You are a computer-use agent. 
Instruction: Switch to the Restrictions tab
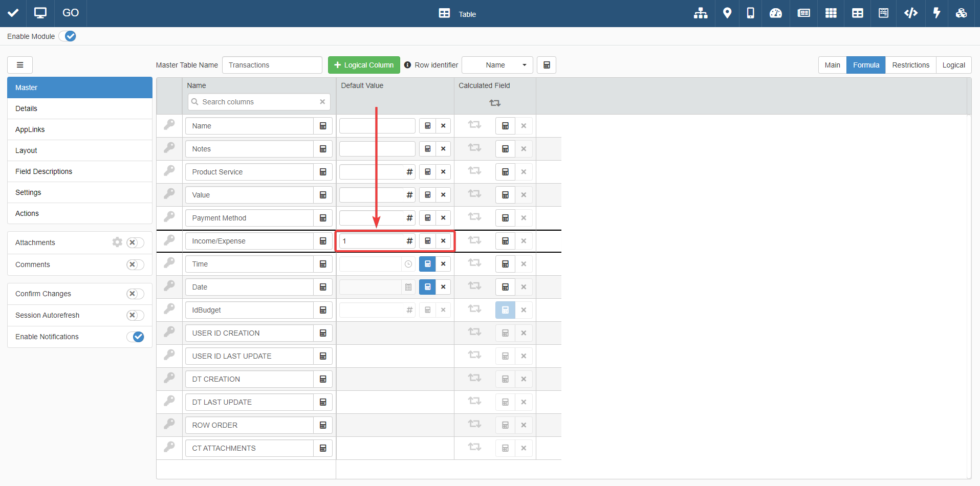[x=910, y=65]
